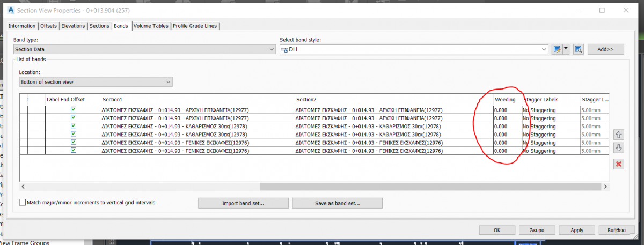Click the horizontal scrollbar thumb under the band list
Viewport: 644px width, 245px height.
[x=430, y=187]
